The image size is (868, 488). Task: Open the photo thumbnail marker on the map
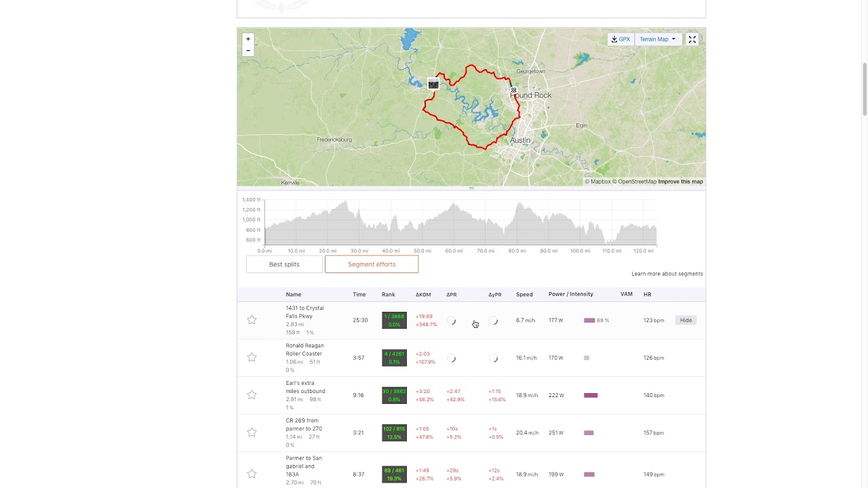(x=433, y=84)
